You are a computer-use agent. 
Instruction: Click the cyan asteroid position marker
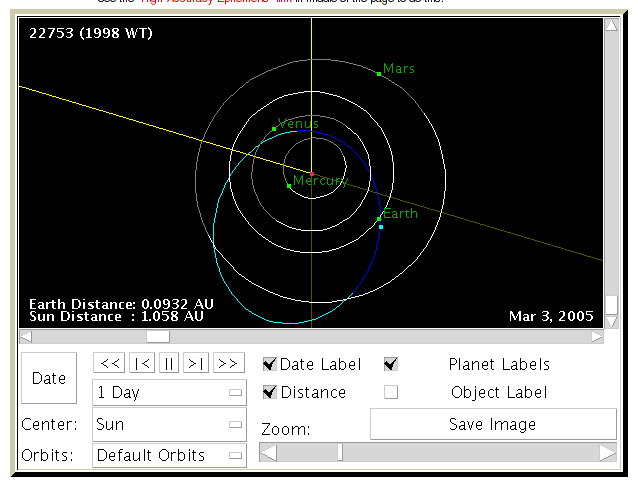[381, 227]
